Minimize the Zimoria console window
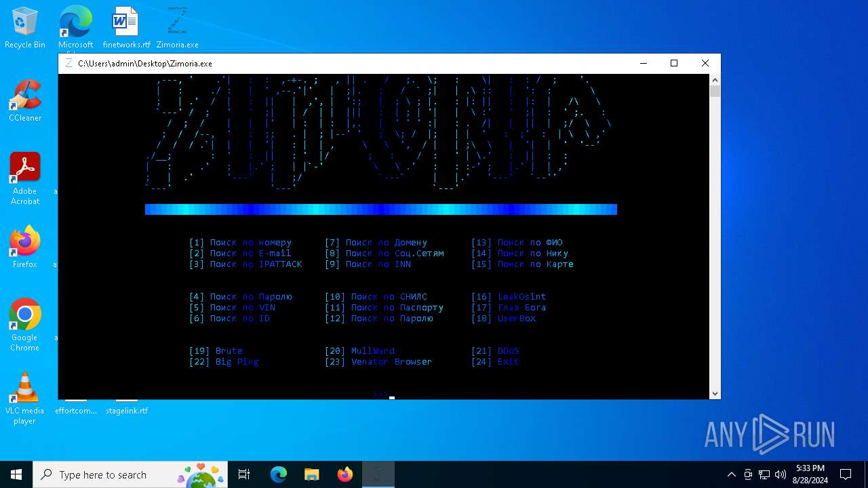 coord(643,63)
